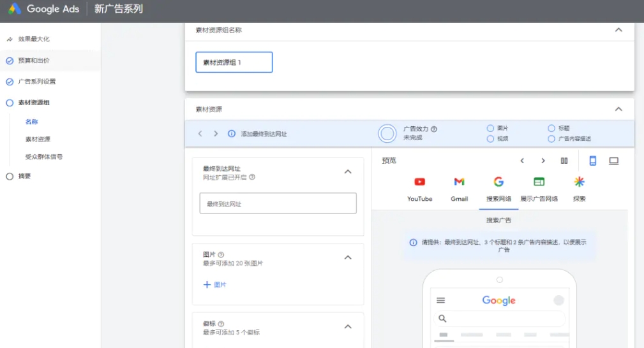Collapse the 素材资源组名称 section
Screen dimensions: 644x348
click(x=618, y=30)
